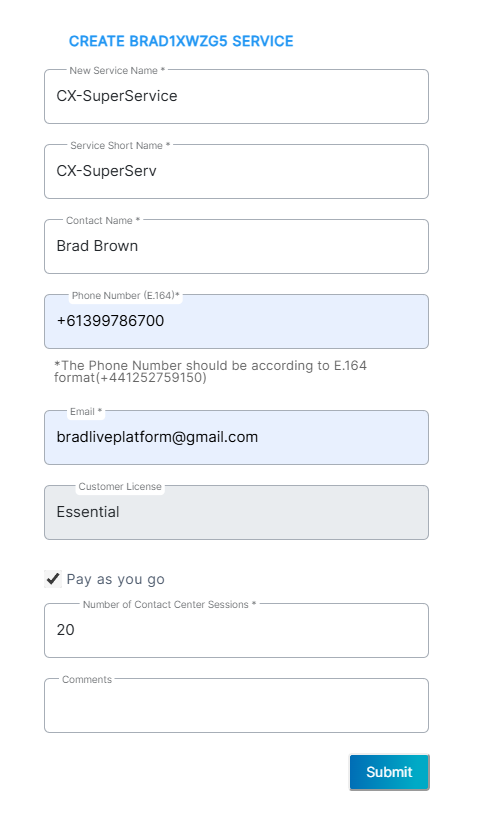494x822 pixels.
Task: Click the CREATE BRAD1XWZG5 SERVICE heading
Action: tap(181, 41)
